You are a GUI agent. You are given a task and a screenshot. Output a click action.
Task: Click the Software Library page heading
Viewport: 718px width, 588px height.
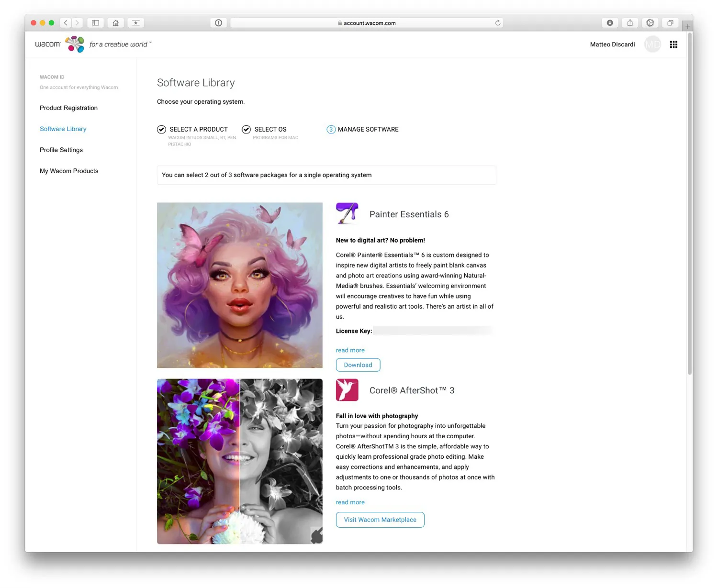[x=196, y=83]
